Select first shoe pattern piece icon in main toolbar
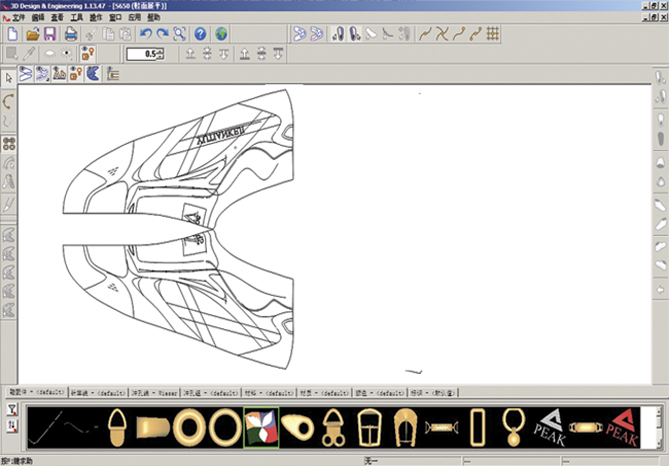Screen dimensions: 669x466 click(300, 34)
